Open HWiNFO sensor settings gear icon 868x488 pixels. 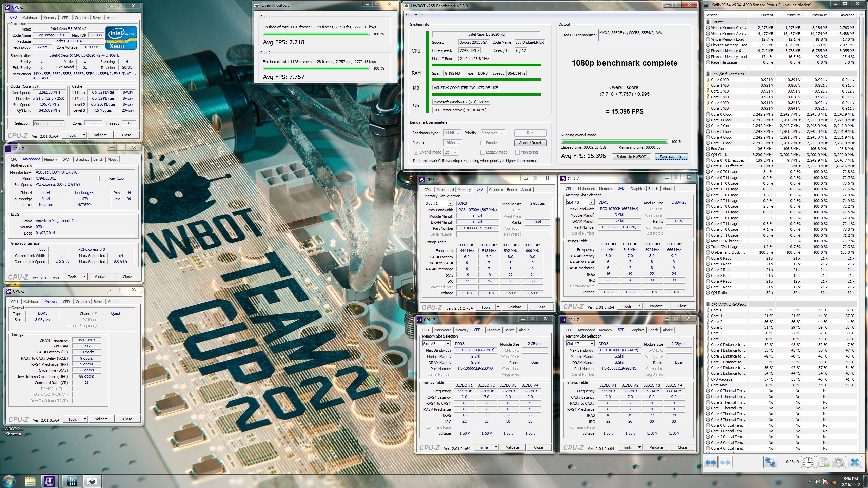(x=839, y=462)
